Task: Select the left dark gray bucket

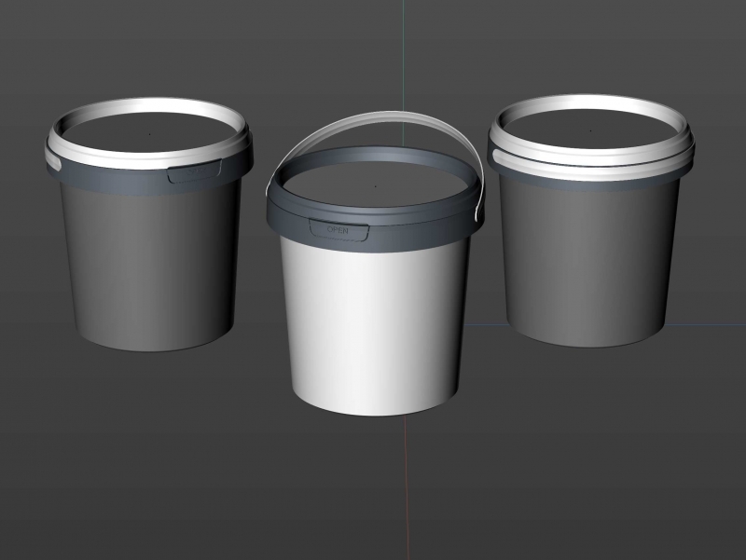Action: [x=149, y=261]
